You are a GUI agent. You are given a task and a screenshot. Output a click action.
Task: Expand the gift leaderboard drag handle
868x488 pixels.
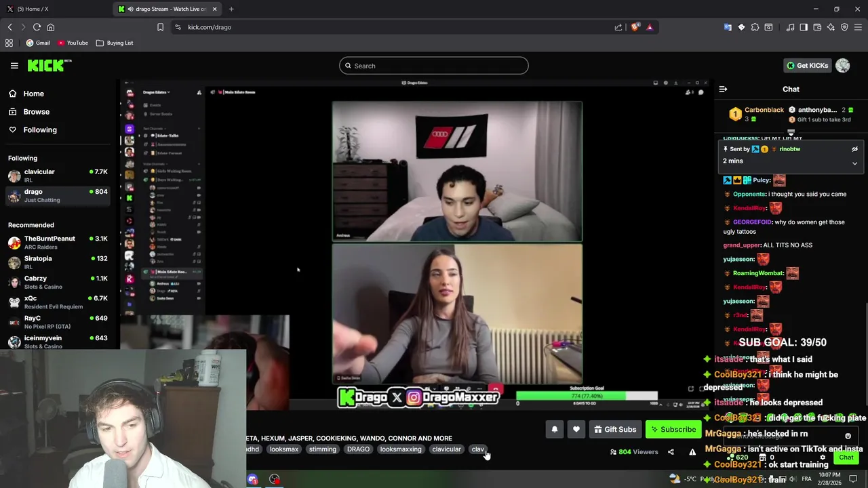coord(791,133)
